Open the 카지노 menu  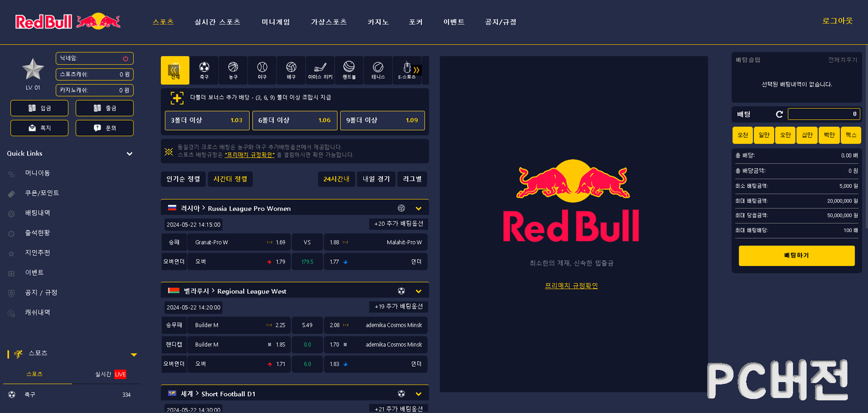(378, 22)
